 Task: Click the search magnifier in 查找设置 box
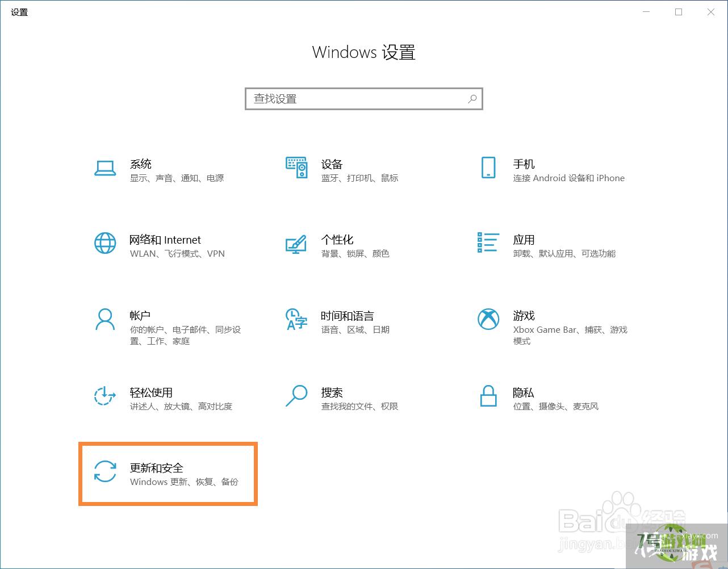click(472, 99)
